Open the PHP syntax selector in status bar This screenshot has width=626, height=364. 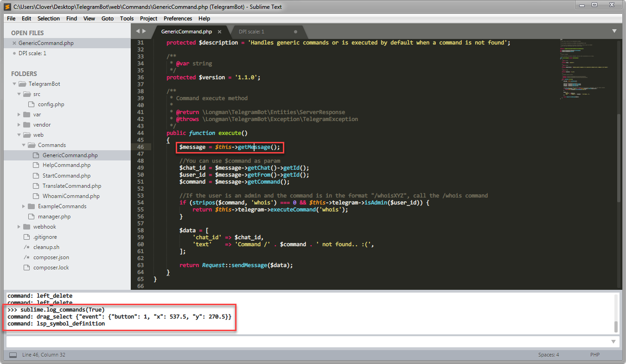[x=595, y=354]
